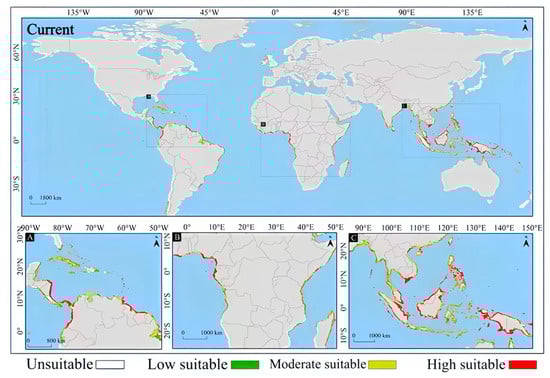The width and height of the screenshot is (550, 378).
Task: Select the High suitable red legend swatch
Action: [523, 365]
